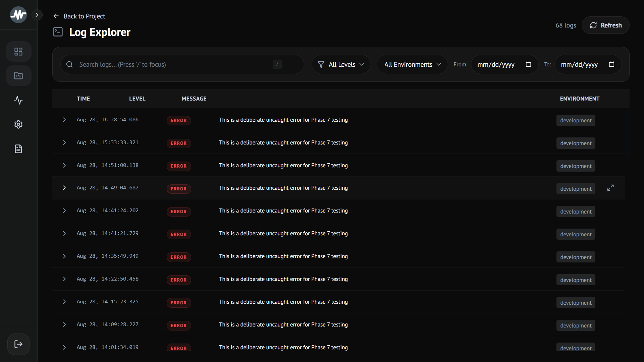
Task: Expand the 14:41:21.729 log row
Action: click(x=64, y=233)
